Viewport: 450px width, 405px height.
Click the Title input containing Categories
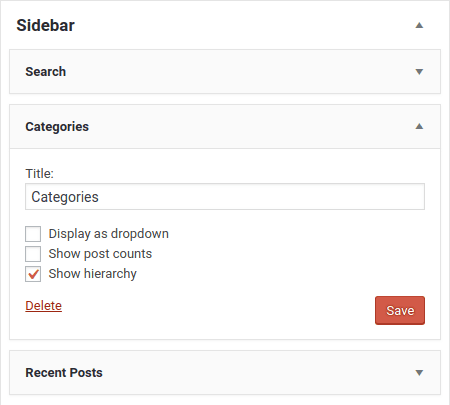[225, 197]
